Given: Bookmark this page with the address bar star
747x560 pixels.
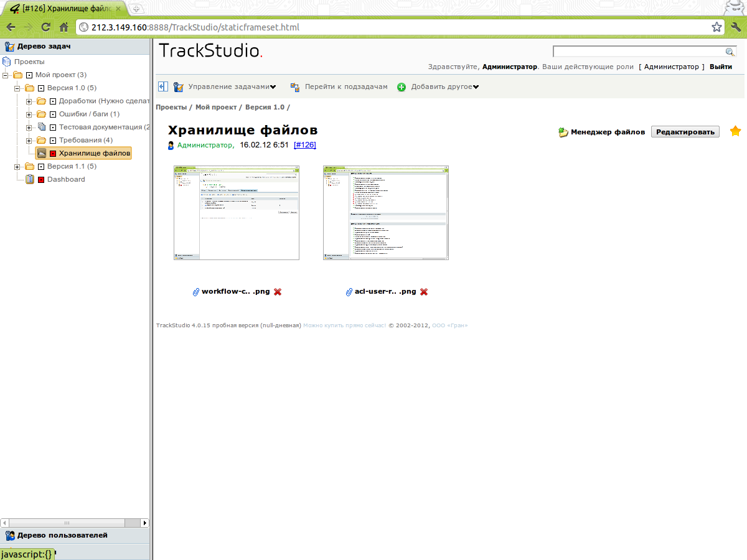Looking at the screenshot, I should click(717, 27).
